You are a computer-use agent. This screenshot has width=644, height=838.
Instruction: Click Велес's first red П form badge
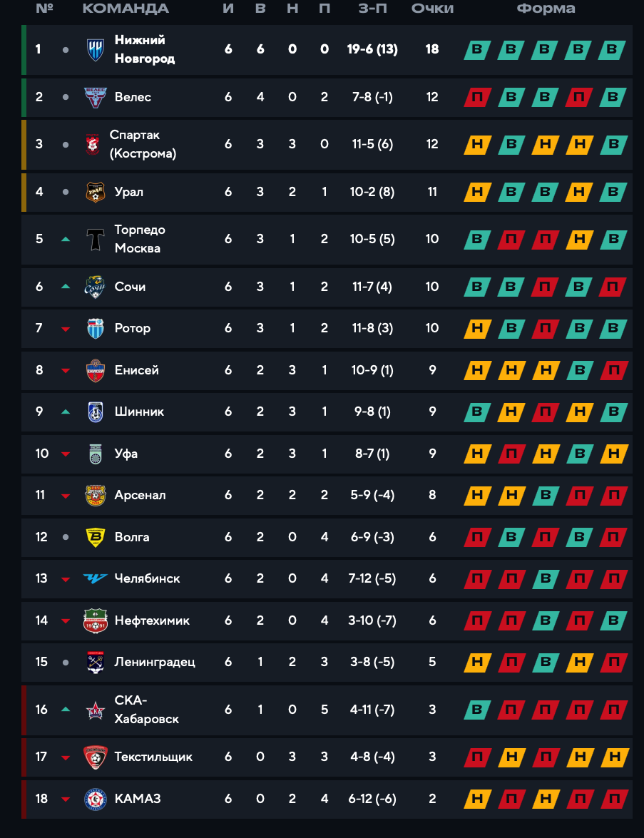[477, 97]
